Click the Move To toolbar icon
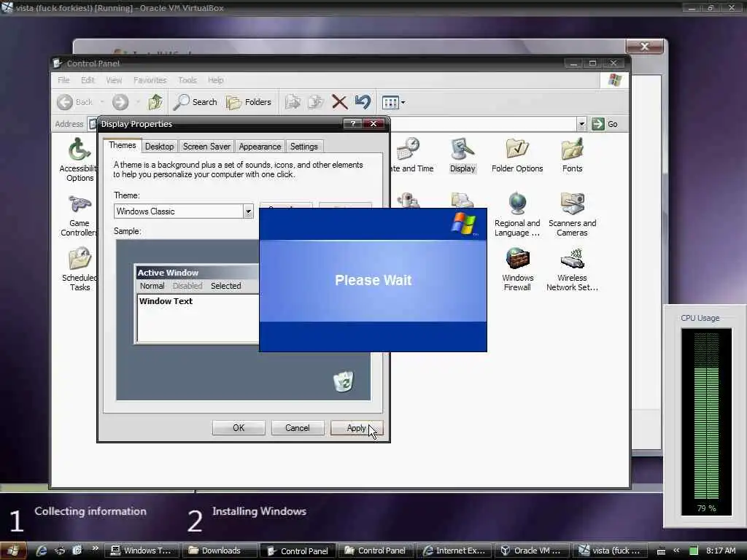The image size is (747, 560). click(x=293, y=102)
